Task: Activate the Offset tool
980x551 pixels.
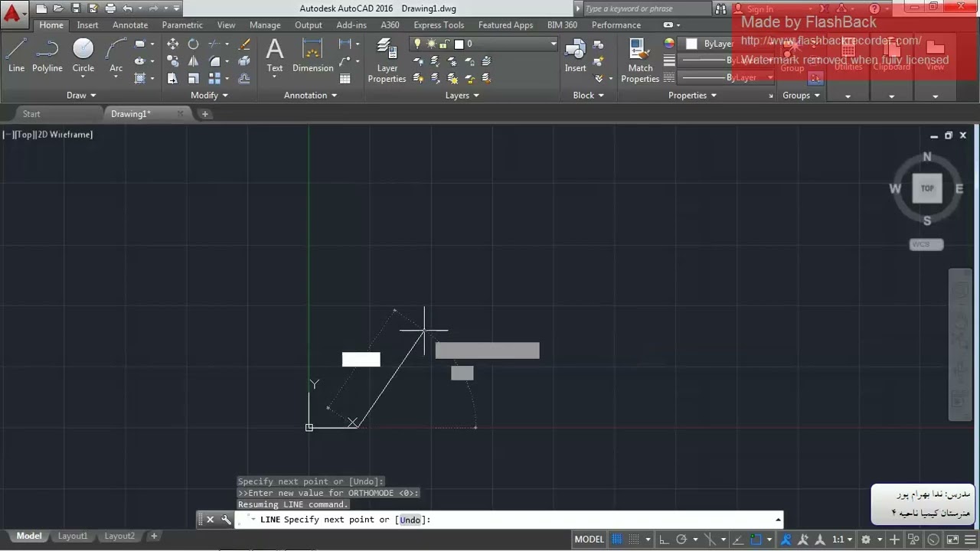Action: click(x=244, y=78)
